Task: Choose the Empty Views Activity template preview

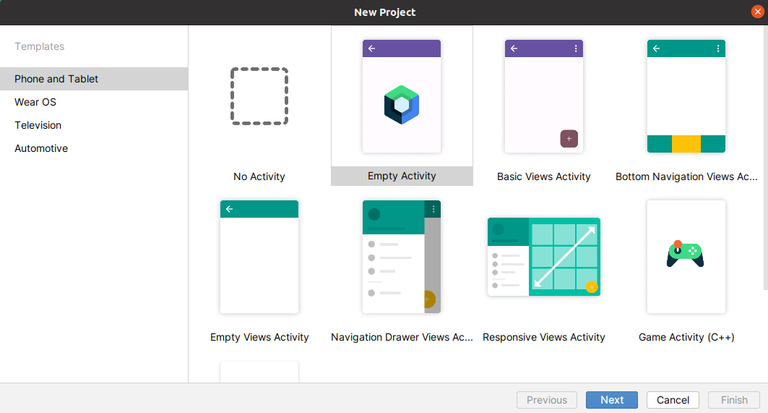Action: [x=259, y=257]
